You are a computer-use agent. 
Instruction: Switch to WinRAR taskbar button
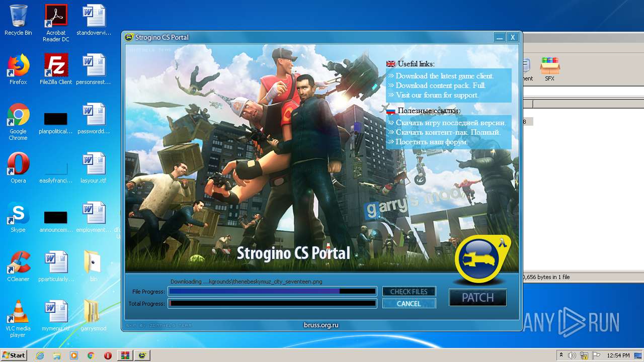click(125, 355)
